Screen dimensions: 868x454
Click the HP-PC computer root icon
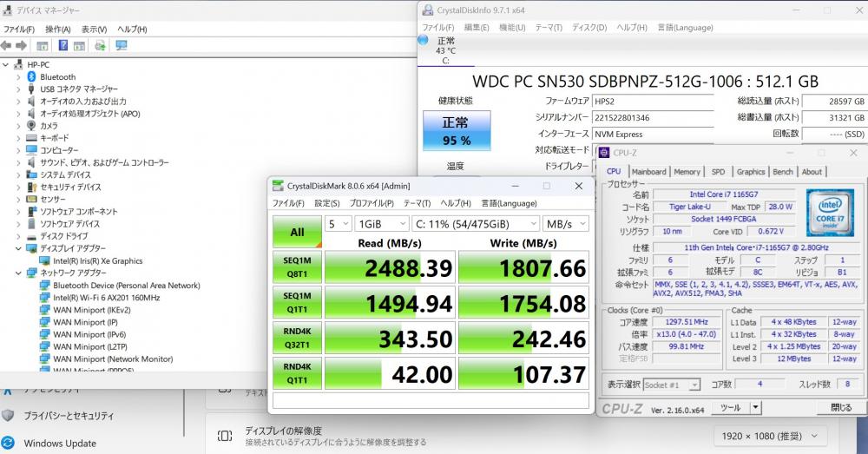pos(18,64)
